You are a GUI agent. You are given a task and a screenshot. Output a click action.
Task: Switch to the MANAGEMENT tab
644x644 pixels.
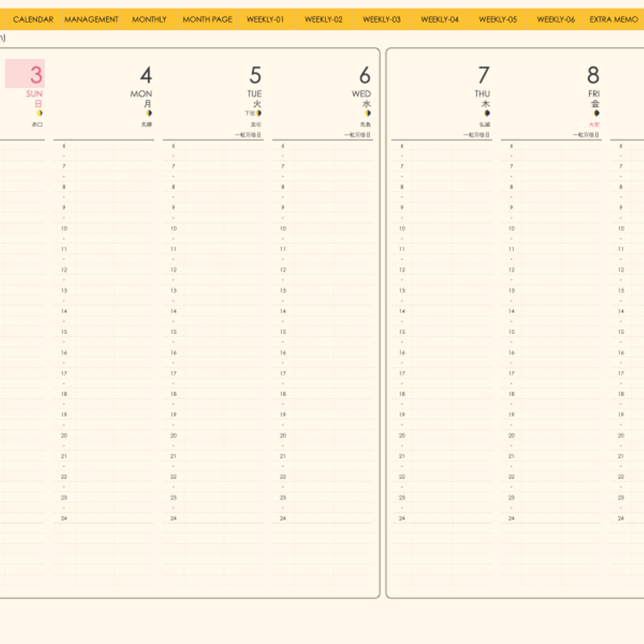pos(91,20)
